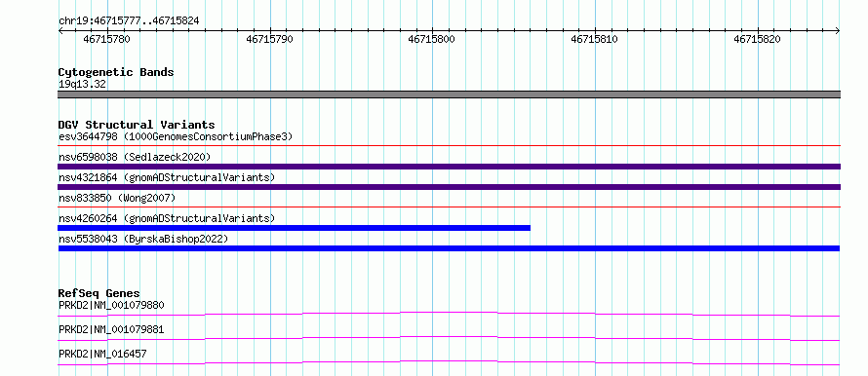Select the gray 19q13.32 cytoband bar

(449, 94)
